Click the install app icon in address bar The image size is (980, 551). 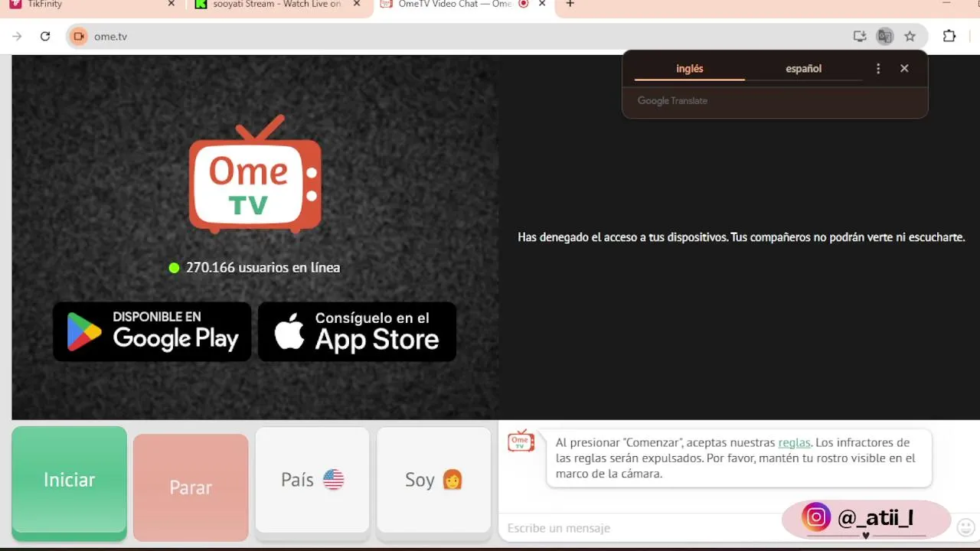pos(860,36)
